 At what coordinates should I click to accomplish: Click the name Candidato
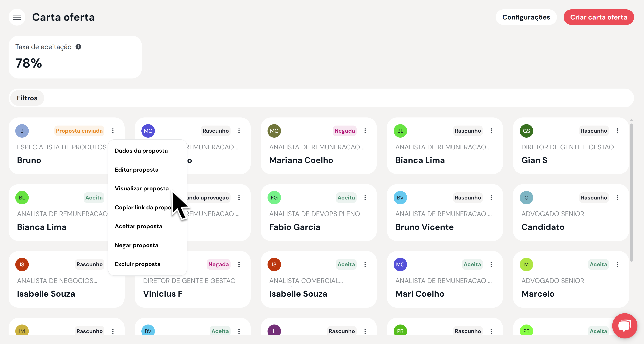point(543,227)
